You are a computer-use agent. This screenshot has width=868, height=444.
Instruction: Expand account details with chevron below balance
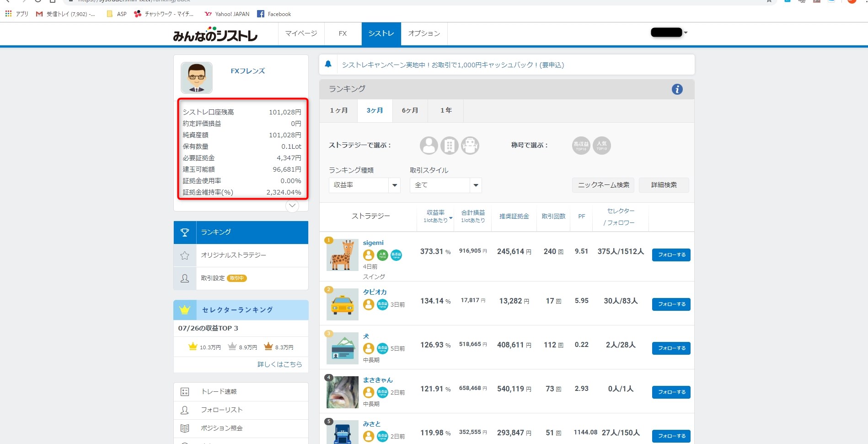tap(292, 206)
